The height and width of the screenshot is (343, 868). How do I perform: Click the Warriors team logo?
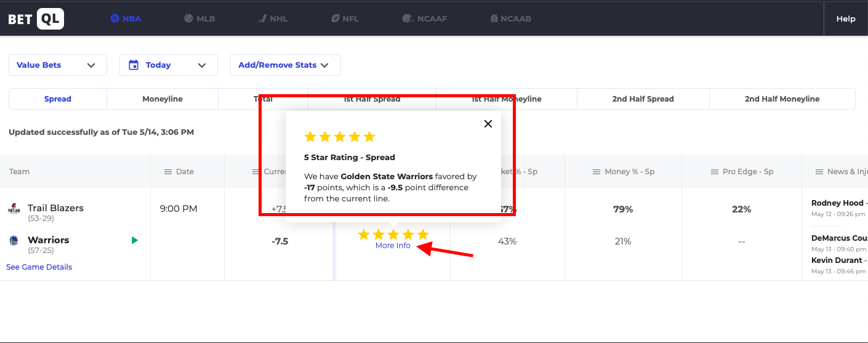tap(14, 240)
